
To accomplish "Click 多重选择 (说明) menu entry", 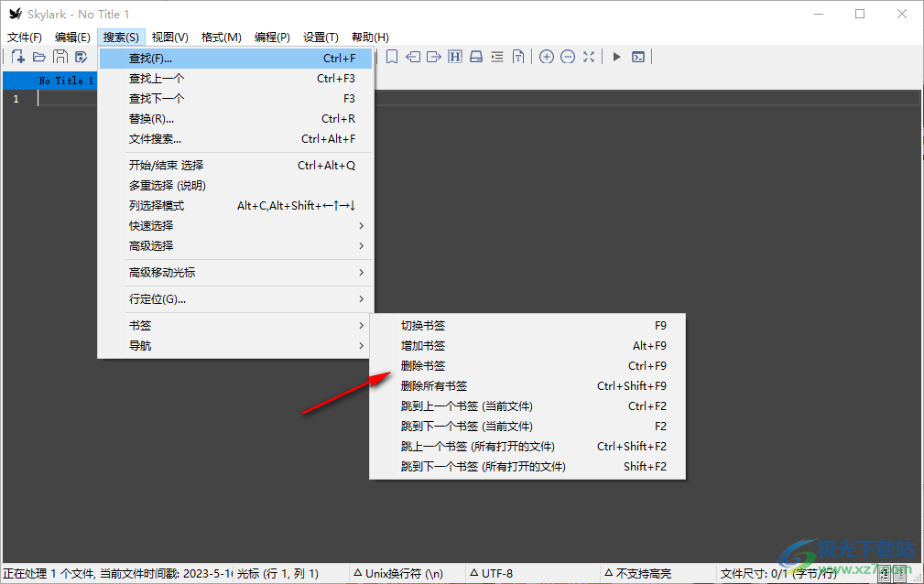I will point(235,185).
